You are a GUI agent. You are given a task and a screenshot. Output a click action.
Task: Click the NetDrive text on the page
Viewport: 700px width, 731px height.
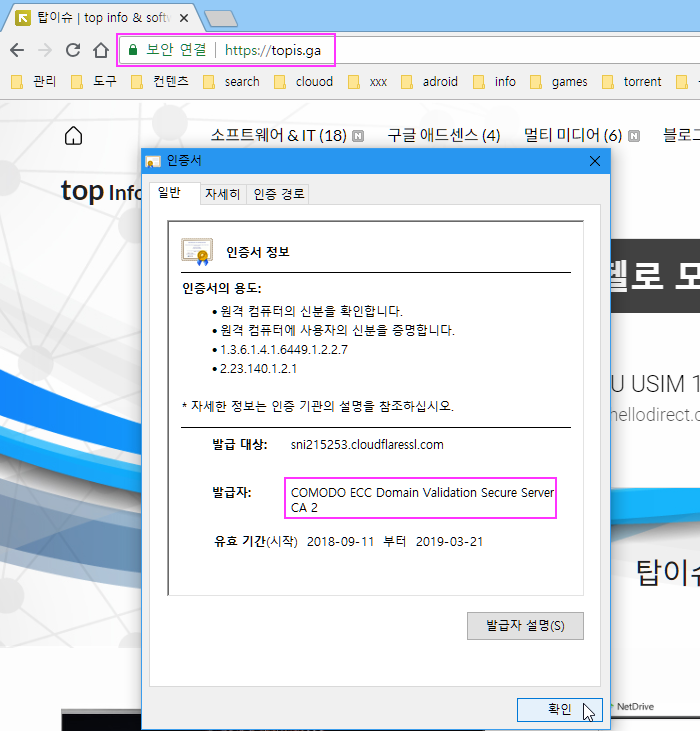pos(635,707)
